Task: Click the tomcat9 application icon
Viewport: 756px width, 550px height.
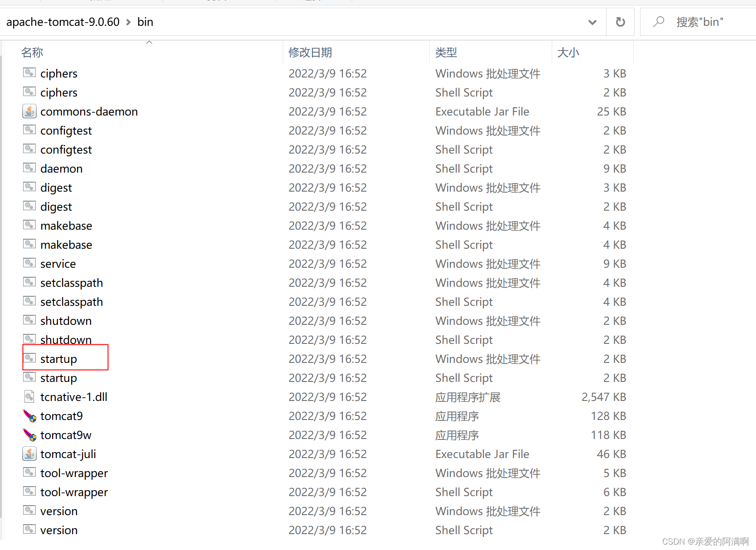Action: 29,415
